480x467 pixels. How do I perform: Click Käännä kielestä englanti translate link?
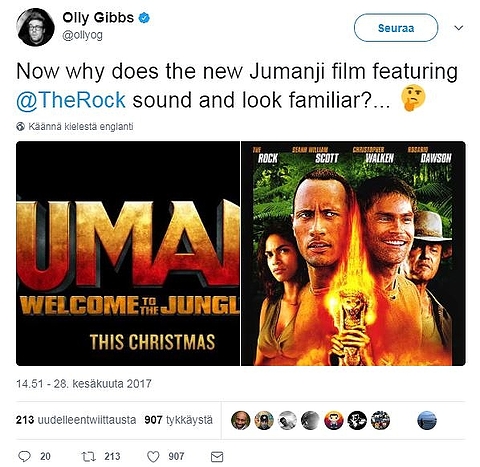81,127
